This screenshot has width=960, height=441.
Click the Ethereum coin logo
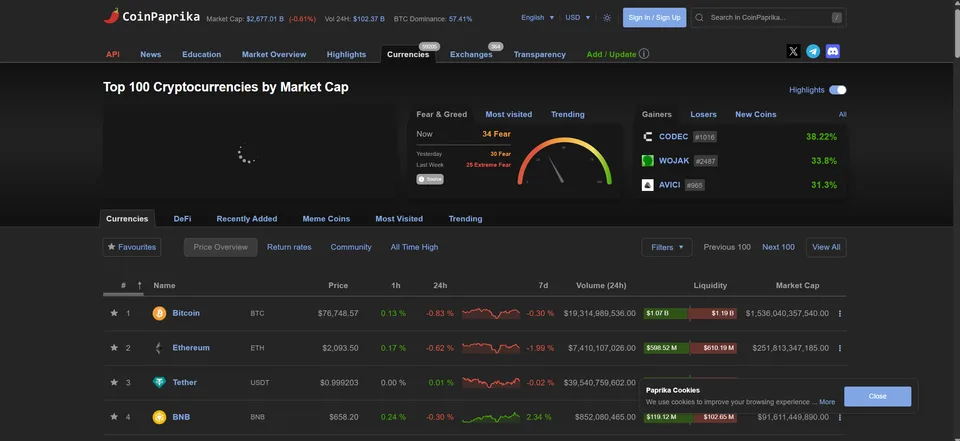click(x=159, y=348)
